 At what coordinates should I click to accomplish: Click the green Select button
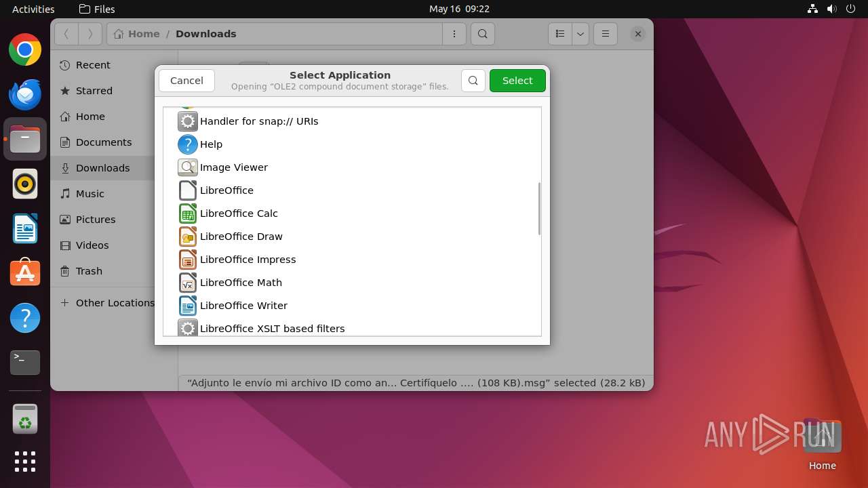coord(517,81)
